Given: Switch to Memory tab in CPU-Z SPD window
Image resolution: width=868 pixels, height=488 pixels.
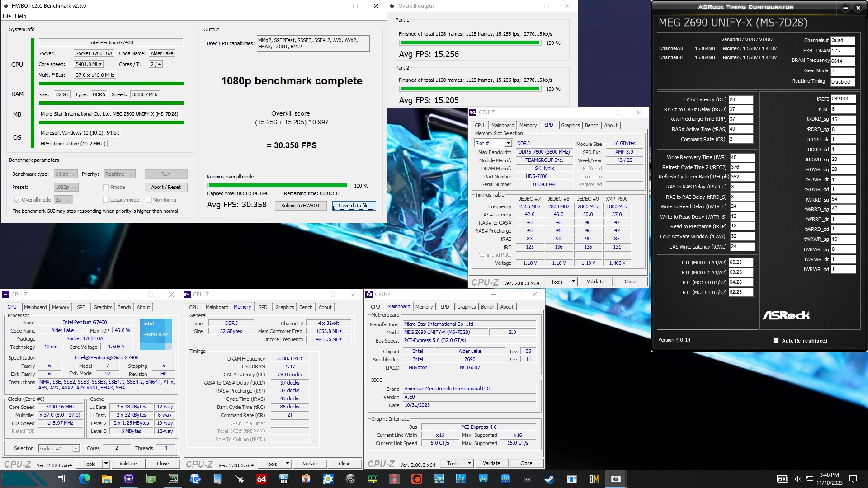Looking at the screenshot, I should click(x=528, y=125).
